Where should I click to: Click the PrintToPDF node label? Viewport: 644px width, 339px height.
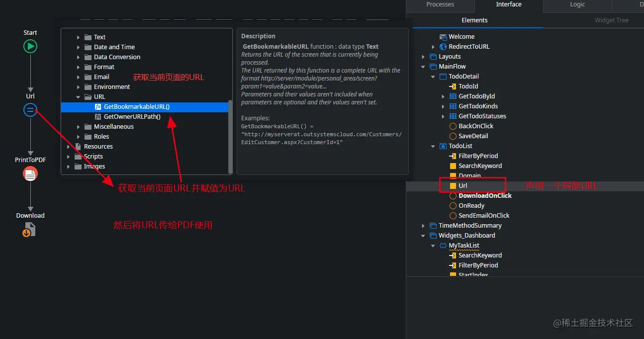[x=30, y=160]
